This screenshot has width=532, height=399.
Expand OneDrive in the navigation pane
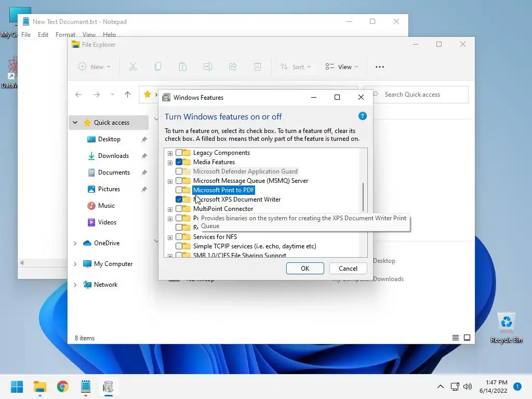point(75,243)
